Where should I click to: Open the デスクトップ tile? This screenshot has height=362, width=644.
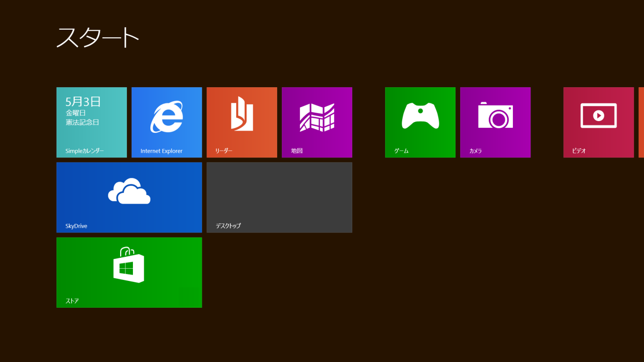point(280,197)
